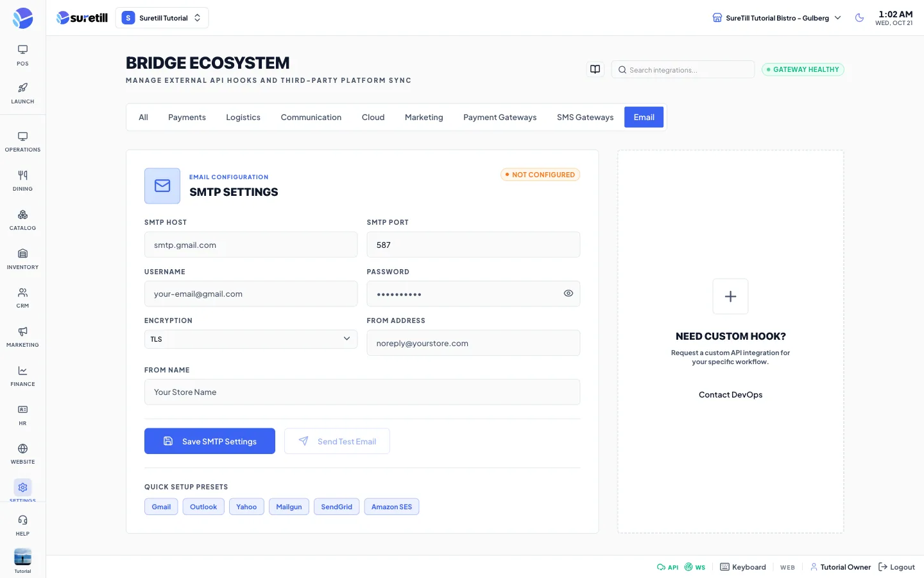Open the Settings gear icon
This screenshot has height=578, width=924.
[22, 487]
